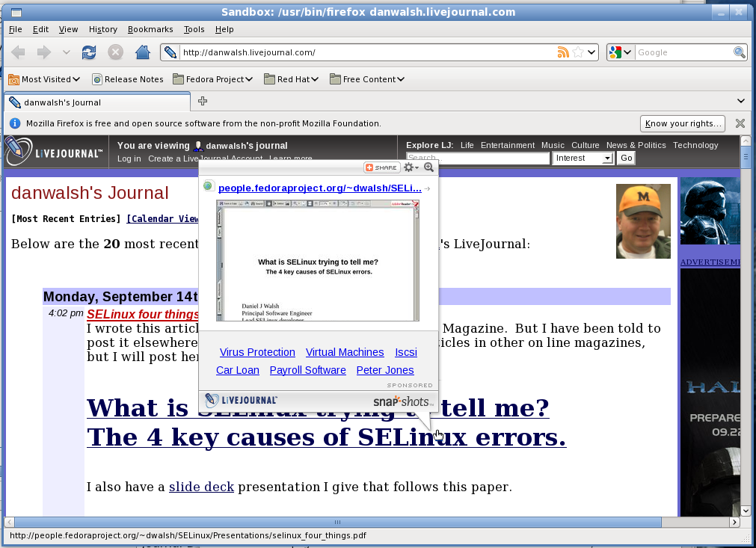756x548 pixels.
Task: Click the snap shots logo in popup footer
Action: (x=403, y=401)
